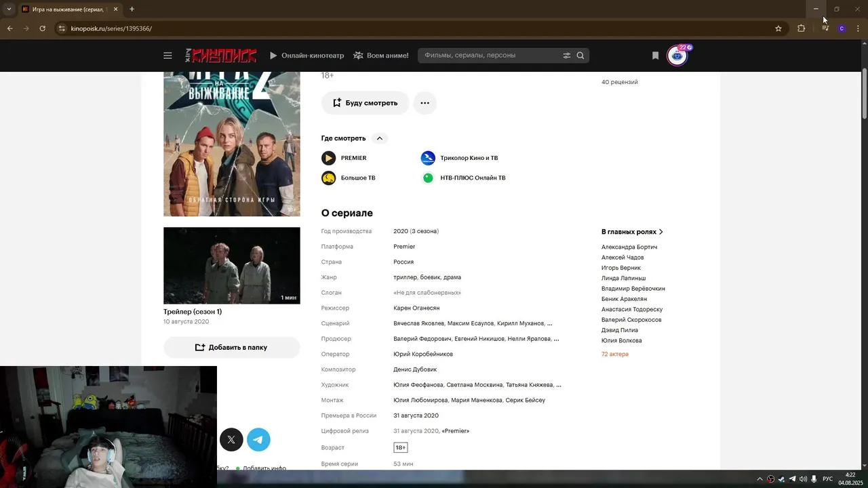Open director Карен Оганесян page
Screen dimensions: 868x488
(416, 308)
